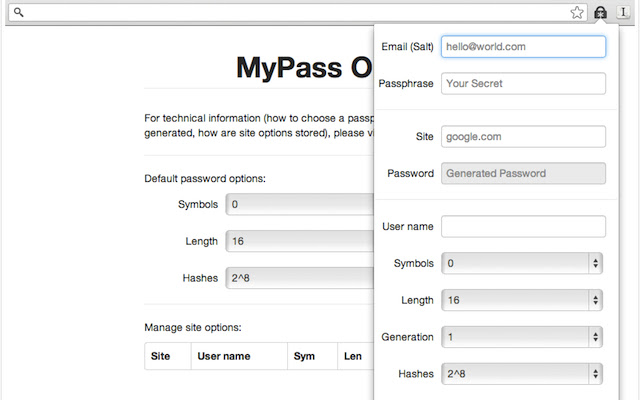Click the Email (Salt) field in popup

[x=523, y=47]
